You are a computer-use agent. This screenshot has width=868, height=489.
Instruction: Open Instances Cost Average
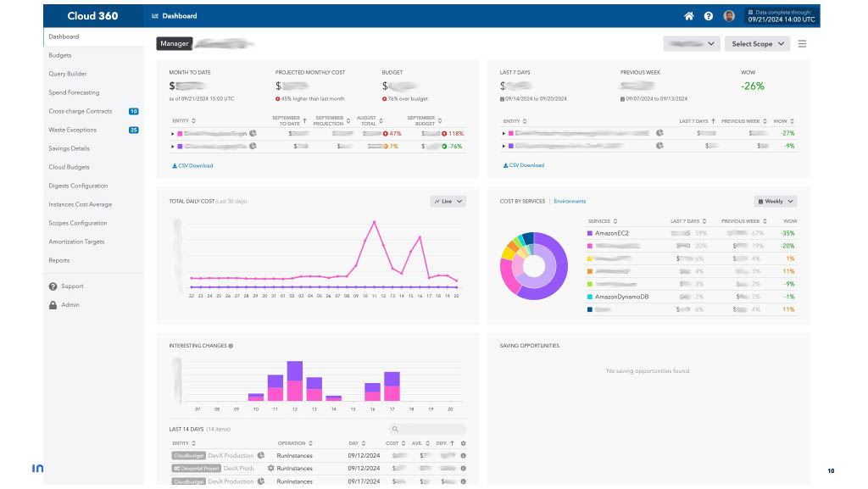click(x=81, y=205)
